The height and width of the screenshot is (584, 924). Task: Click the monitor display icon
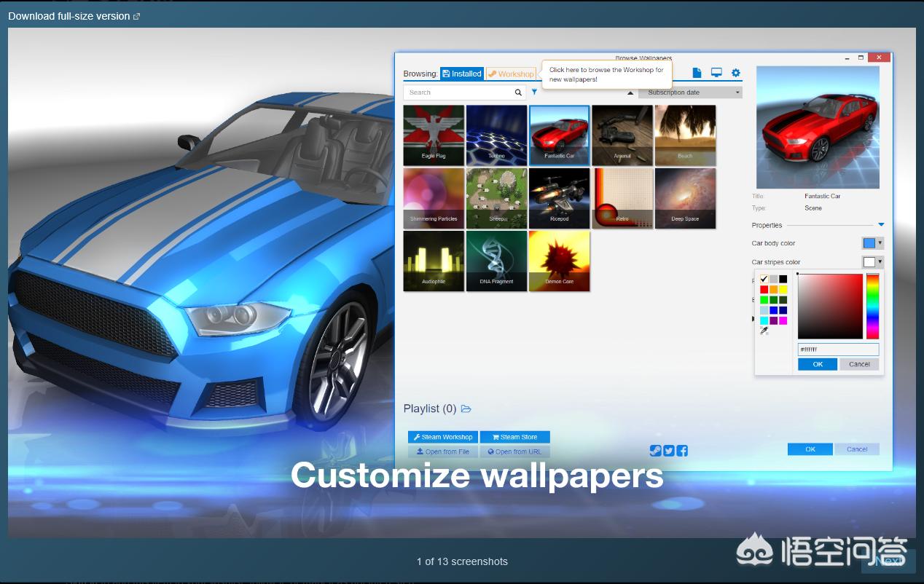click(x=716, y=73)
